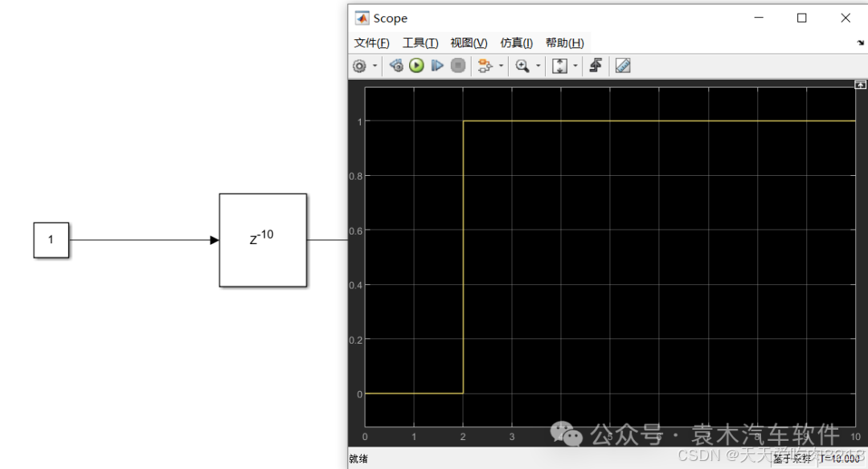Click the y-axis label 0.8

355,176
